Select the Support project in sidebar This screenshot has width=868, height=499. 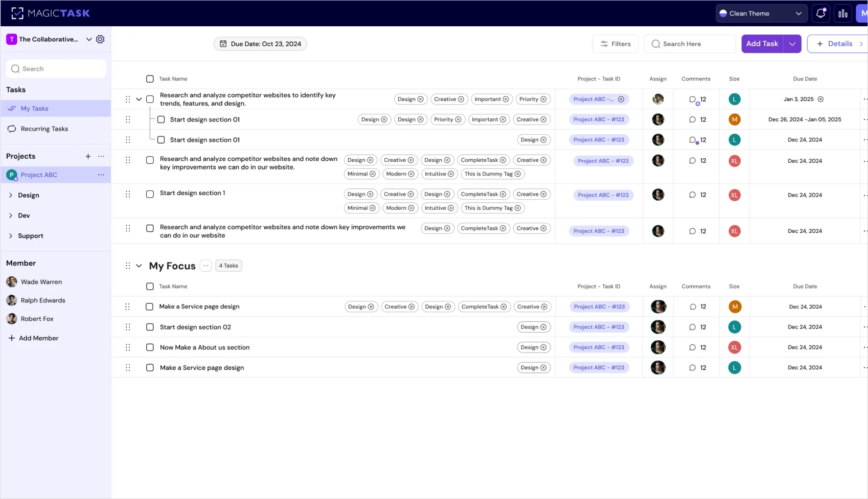pyautogui.click(x=30, y=235)
